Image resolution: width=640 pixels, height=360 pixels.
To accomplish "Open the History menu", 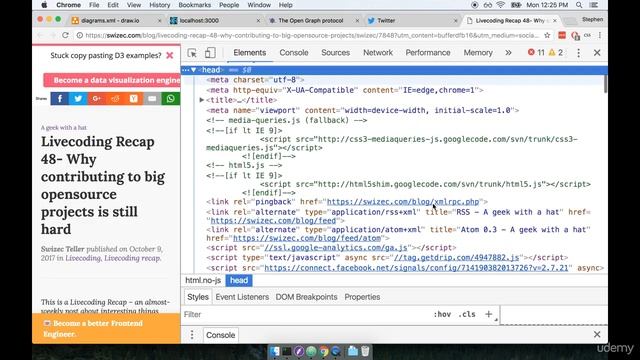I will (x=159, y=5).
